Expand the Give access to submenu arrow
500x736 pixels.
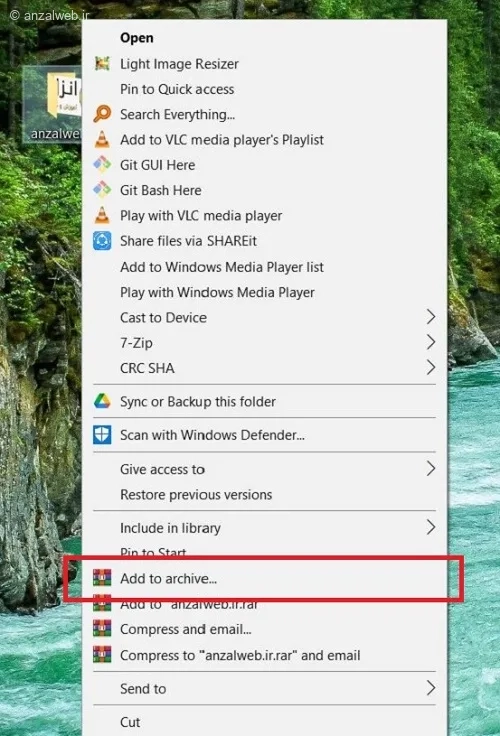[x=431, y=468]
